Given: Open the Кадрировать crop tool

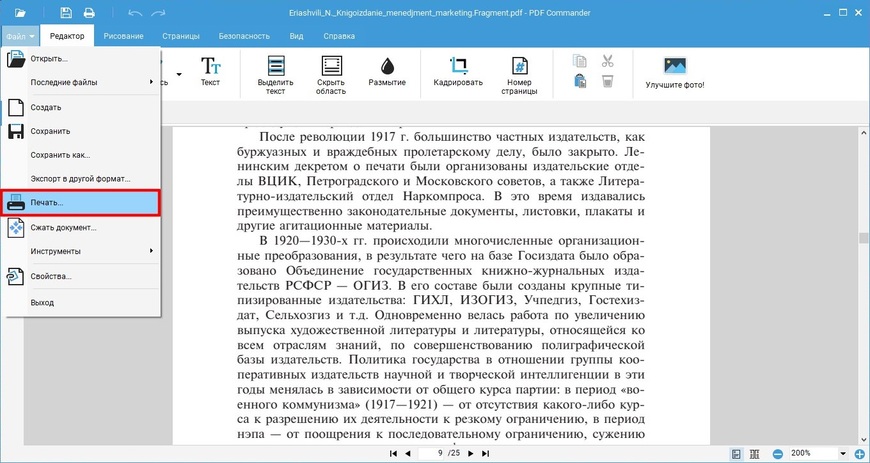Looking at the screenshot, I should (x=458, y=72).
